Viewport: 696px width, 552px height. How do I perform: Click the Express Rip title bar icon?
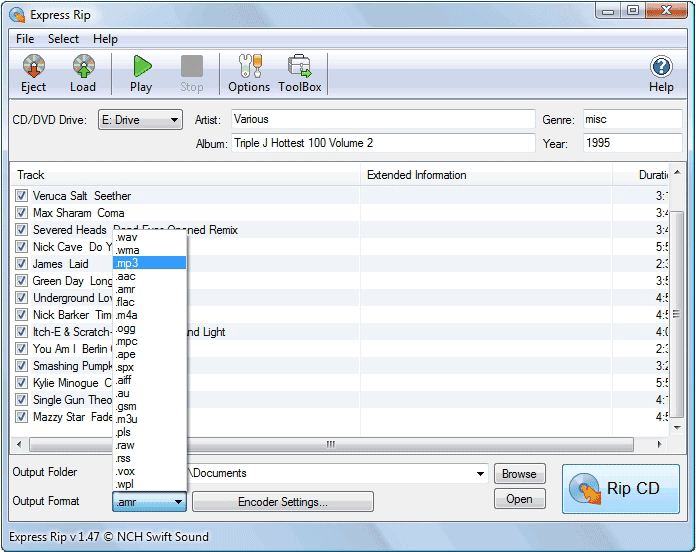coord(17,15)
